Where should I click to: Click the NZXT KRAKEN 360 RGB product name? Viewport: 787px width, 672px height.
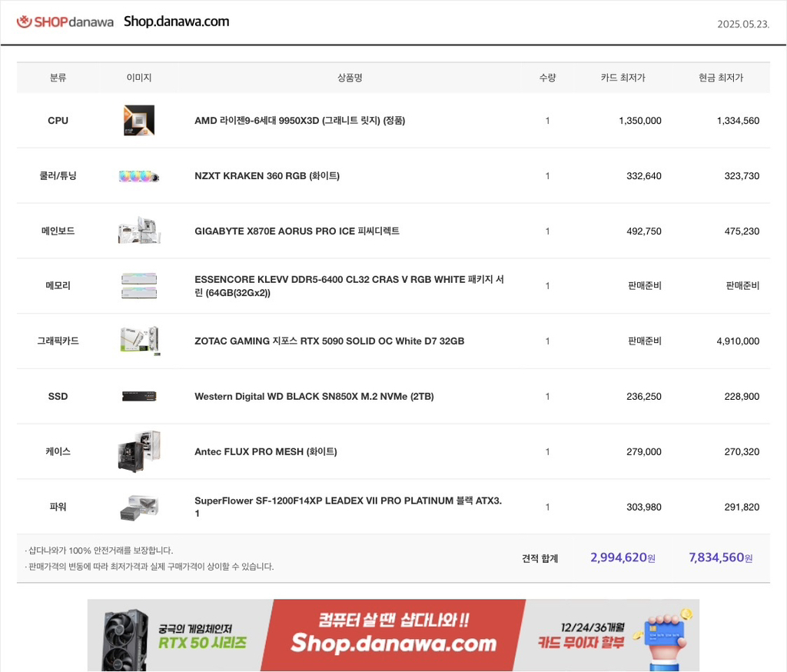(x=267, y=176)
